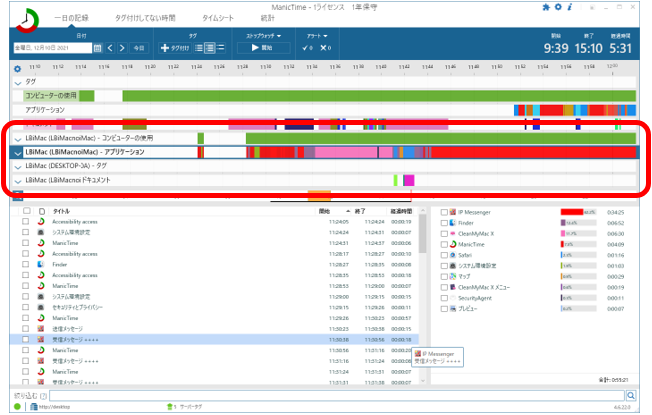Viewport: 652px width, 415px height.
Task: Check the IP Messenger summary checkbox
Action: [x=444, y=212]
